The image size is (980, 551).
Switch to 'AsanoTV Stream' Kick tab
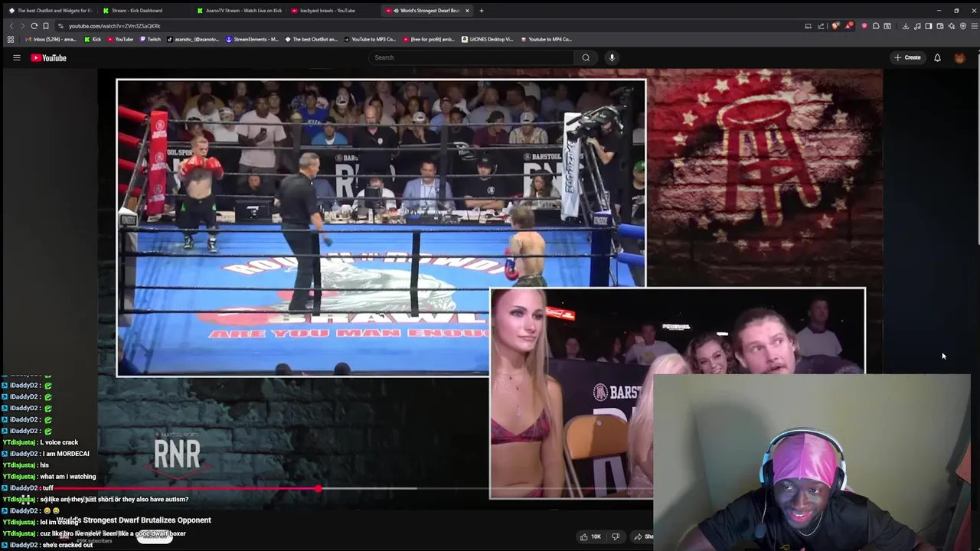tap(240, 11)
